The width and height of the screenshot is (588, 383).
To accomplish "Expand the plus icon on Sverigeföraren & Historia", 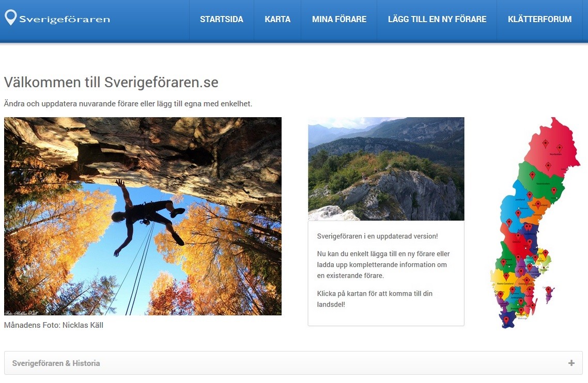I will [x=571, y=363].
